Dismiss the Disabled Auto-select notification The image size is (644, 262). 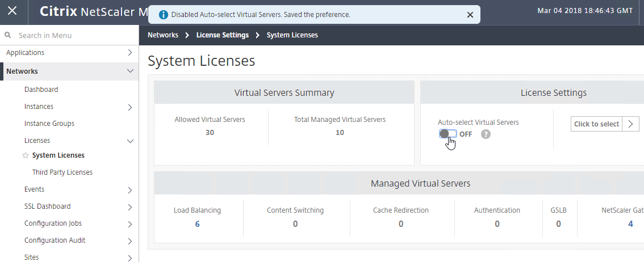click(470, 15)
